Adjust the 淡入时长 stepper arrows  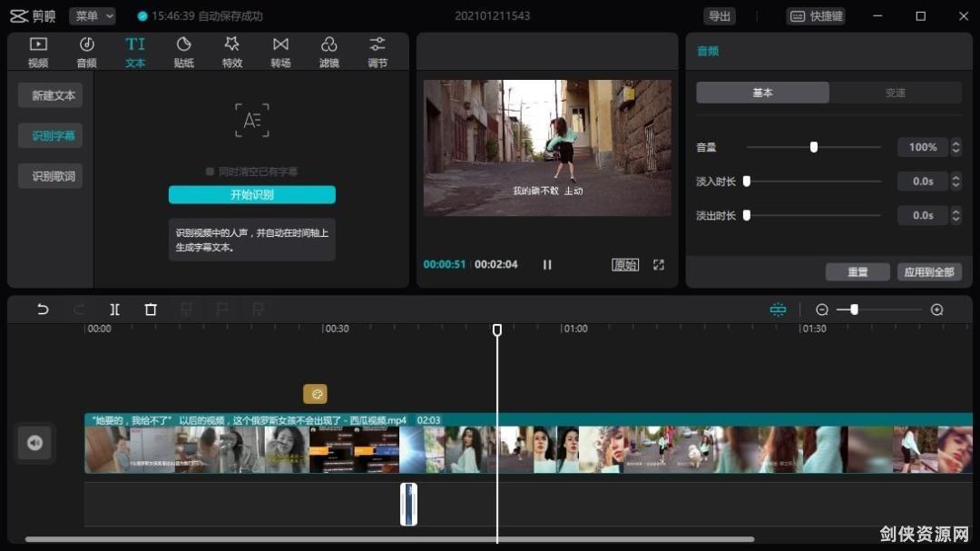tap(955, 182)
